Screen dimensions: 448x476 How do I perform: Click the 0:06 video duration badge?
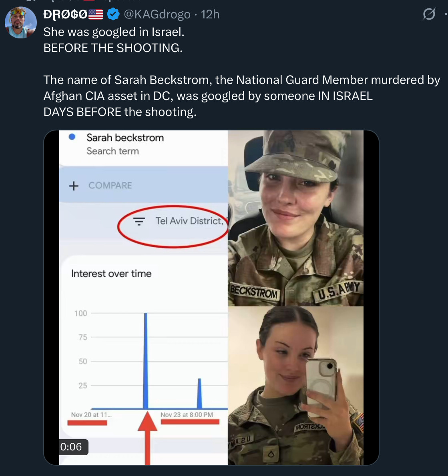[x=71, y=446]
